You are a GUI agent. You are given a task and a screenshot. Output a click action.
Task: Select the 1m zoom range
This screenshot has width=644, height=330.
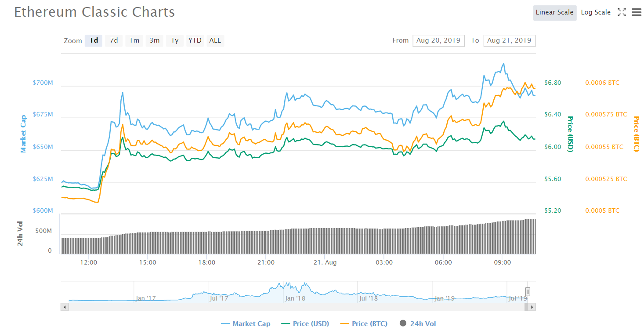coord(134,40)
